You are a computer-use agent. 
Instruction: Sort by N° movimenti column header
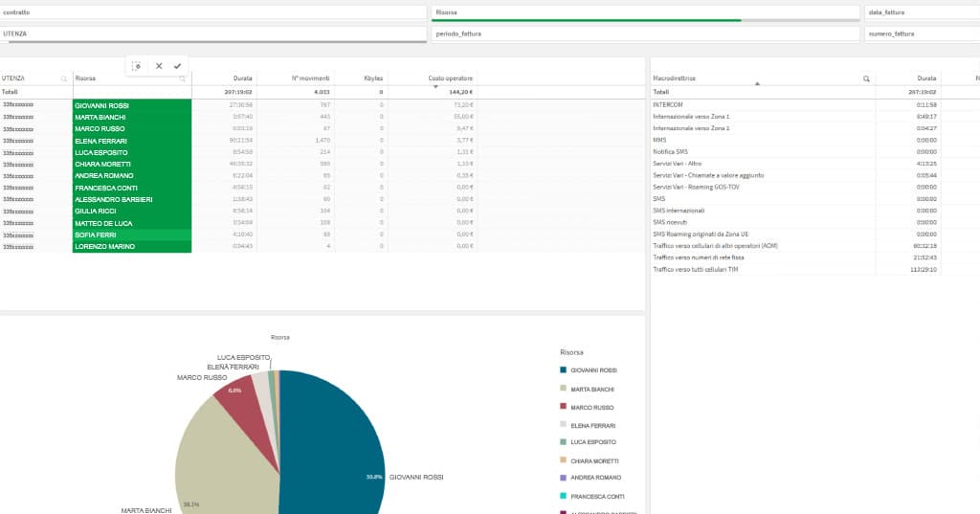pyautogui.click(x=310, y=78)
